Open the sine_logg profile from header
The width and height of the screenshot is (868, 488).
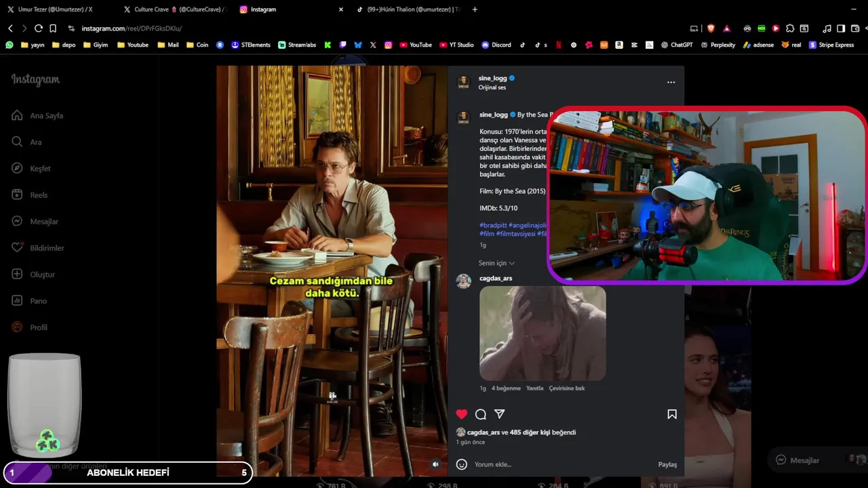pyautogui.click(x=492, y=78)
